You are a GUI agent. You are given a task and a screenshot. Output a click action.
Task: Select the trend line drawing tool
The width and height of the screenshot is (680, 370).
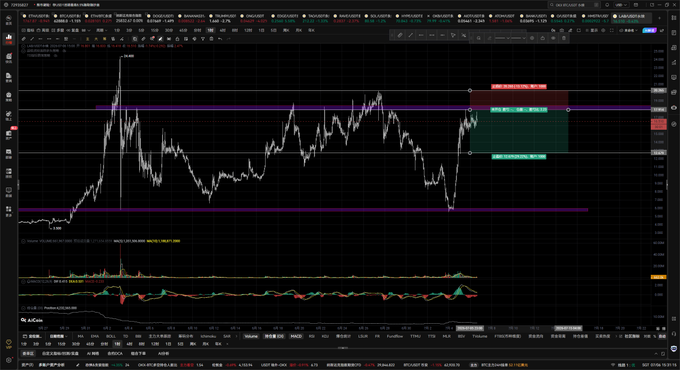(x=32, y=39)
